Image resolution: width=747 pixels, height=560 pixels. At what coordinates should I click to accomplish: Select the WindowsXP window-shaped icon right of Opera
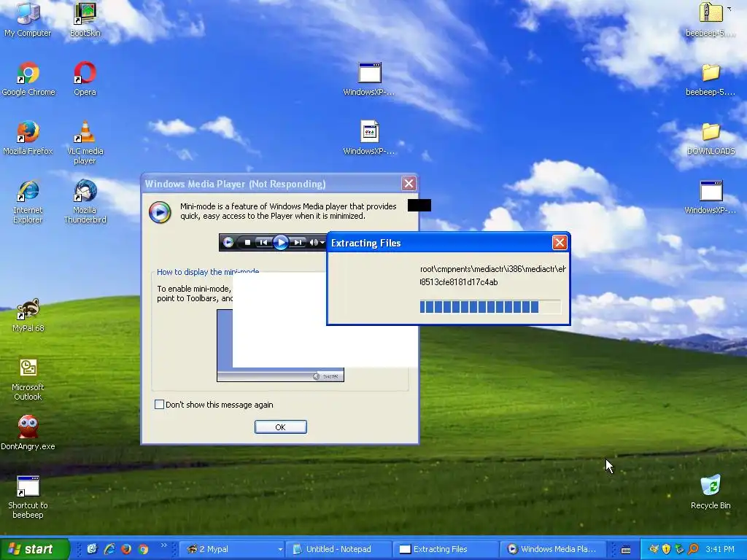coord(369,79)
